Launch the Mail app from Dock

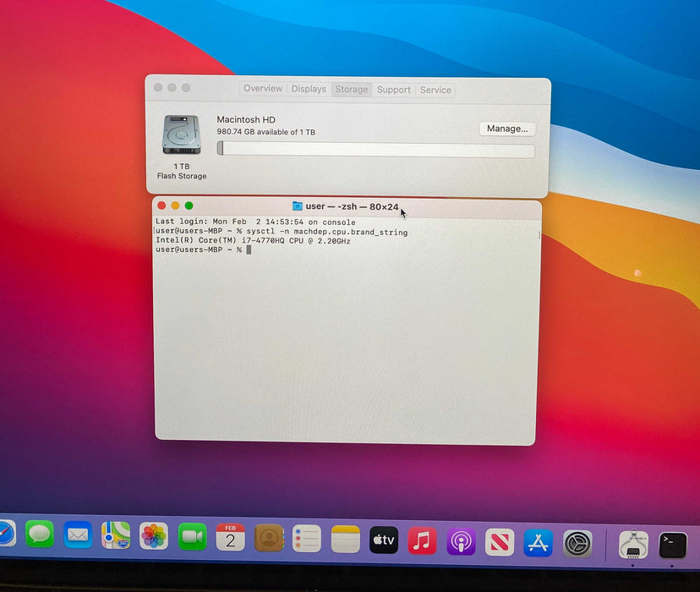pos(78,534)
